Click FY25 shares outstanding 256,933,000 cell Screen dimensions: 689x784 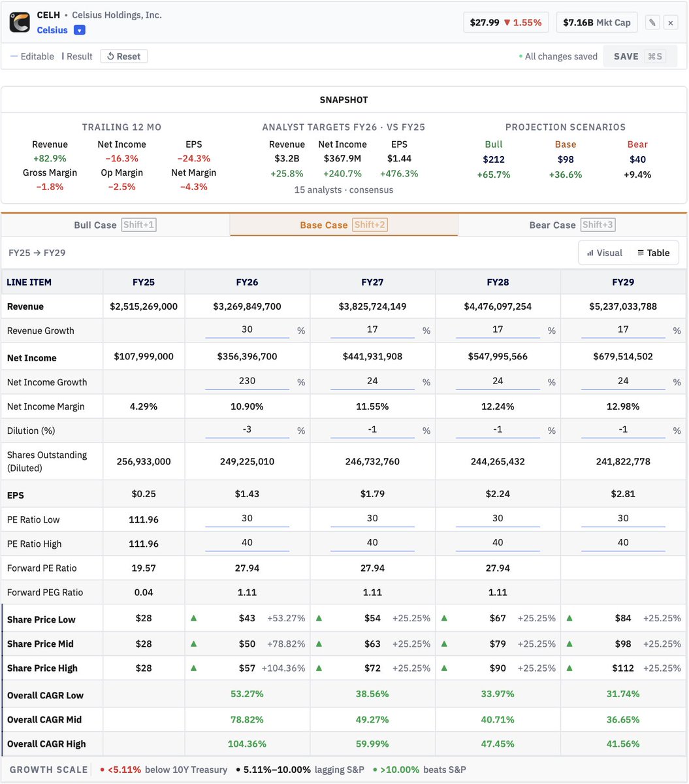(144, 461)
